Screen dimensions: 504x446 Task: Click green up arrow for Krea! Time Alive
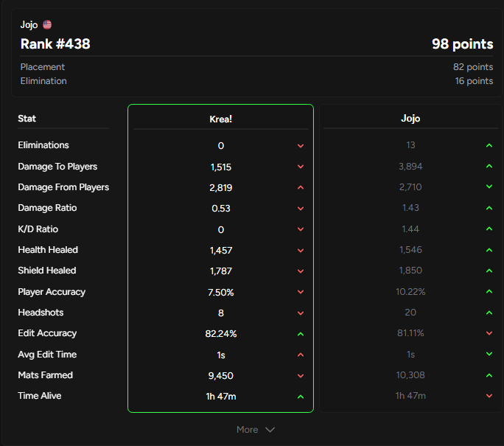(301, 397)
